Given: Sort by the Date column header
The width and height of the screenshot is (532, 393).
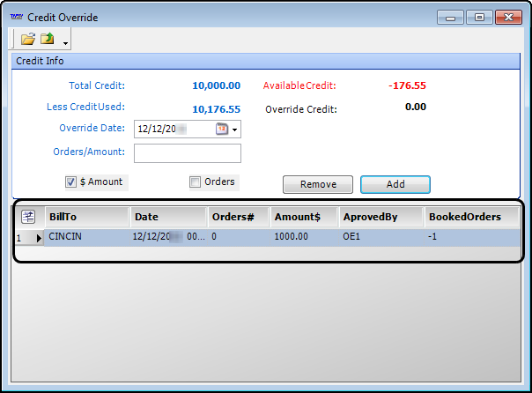Looking at the screenshot, I should (169, 217).
